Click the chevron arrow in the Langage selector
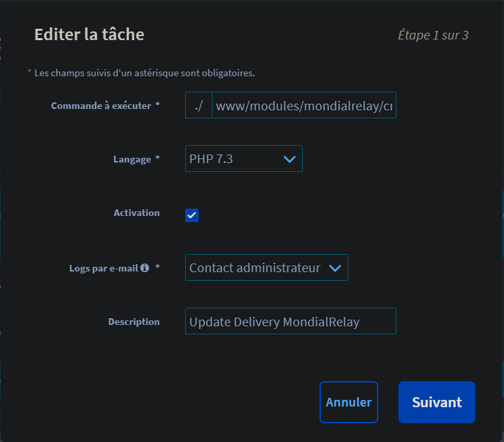The image size is (504, 442). [x=289, y=159]
